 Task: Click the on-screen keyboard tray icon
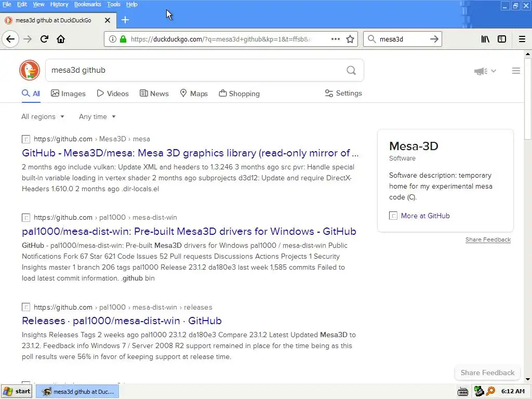(x=463, y=392)
